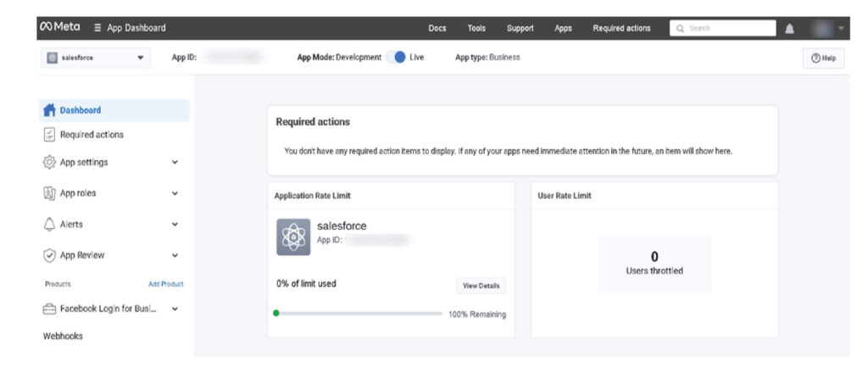Click the App Review shield icon
The height and width of the screenshot is (372, 868).
point(49,255)
